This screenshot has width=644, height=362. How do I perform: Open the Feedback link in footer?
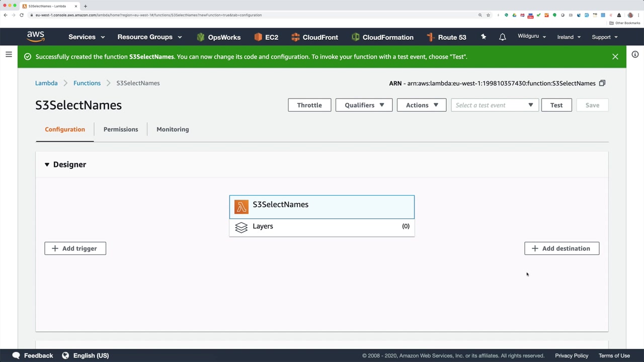point(33,355)
